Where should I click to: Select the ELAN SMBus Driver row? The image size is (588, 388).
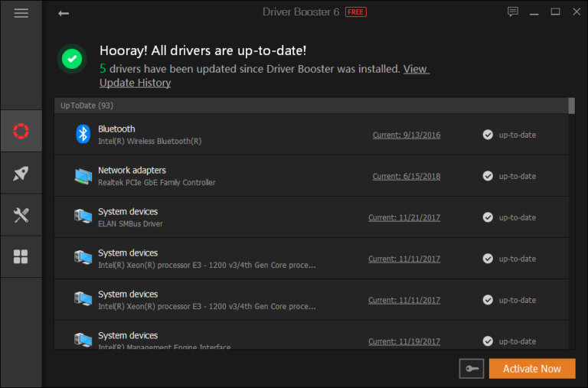coord(230,217)
